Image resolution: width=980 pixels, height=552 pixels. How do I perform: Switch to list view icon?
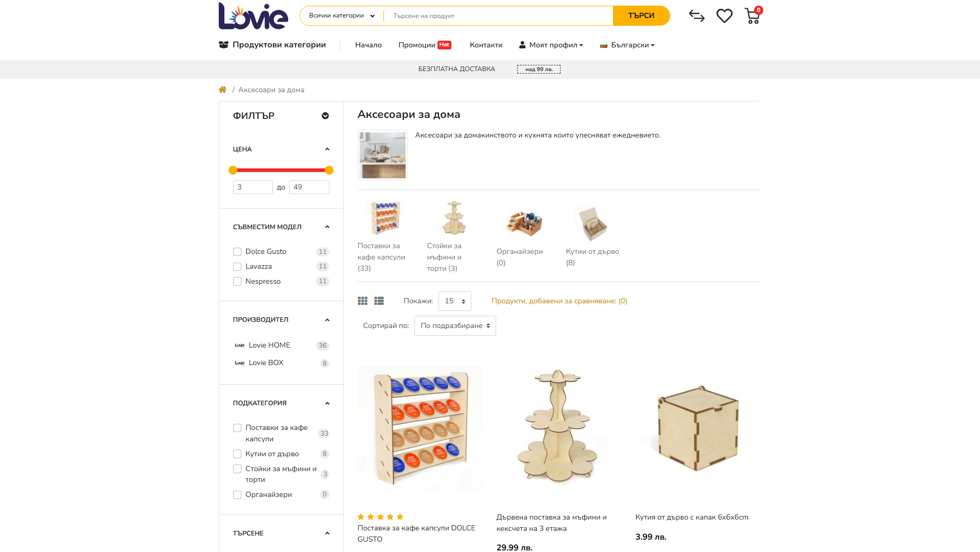pos(379,301)
